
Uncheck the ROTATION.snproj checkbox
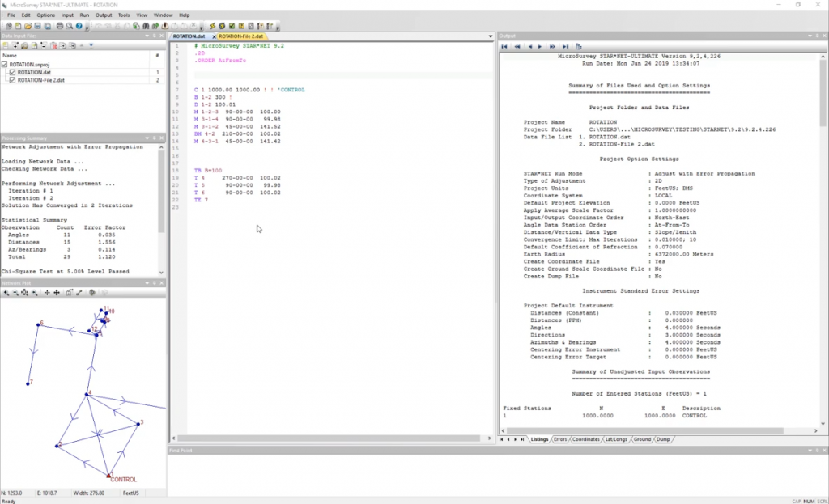(5, 64)
